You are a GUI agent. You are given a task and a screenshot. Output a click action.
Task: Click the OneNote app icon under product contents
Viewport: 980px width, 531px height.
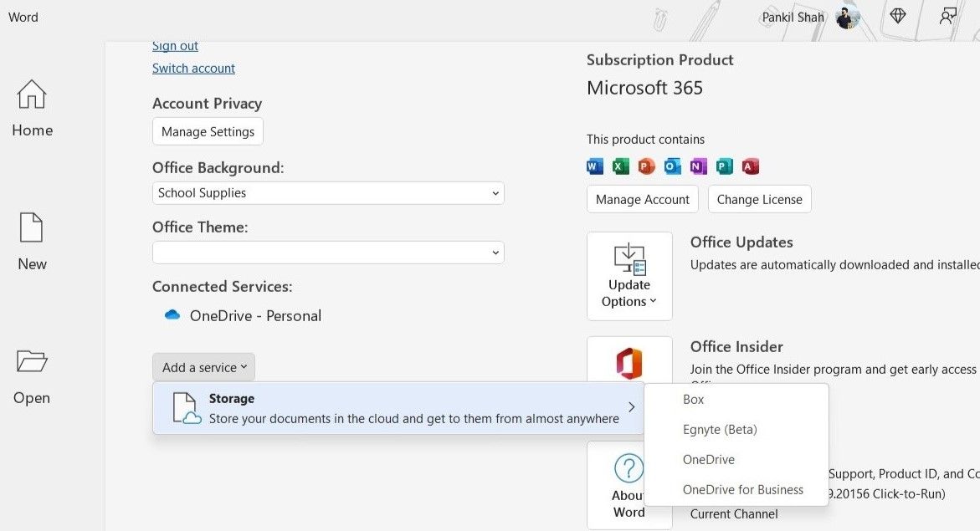(698, 166)
